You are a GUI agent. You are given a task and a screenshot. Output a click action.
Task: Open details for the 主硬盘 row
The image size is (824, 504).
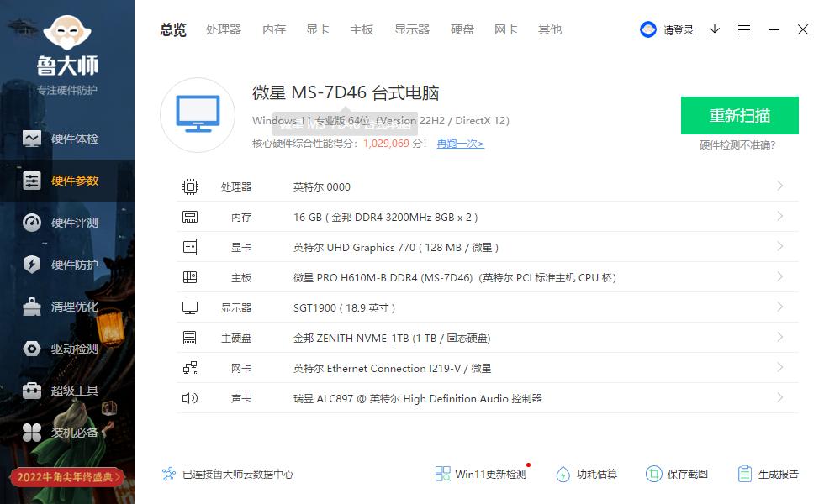click(x=779, y=338)
